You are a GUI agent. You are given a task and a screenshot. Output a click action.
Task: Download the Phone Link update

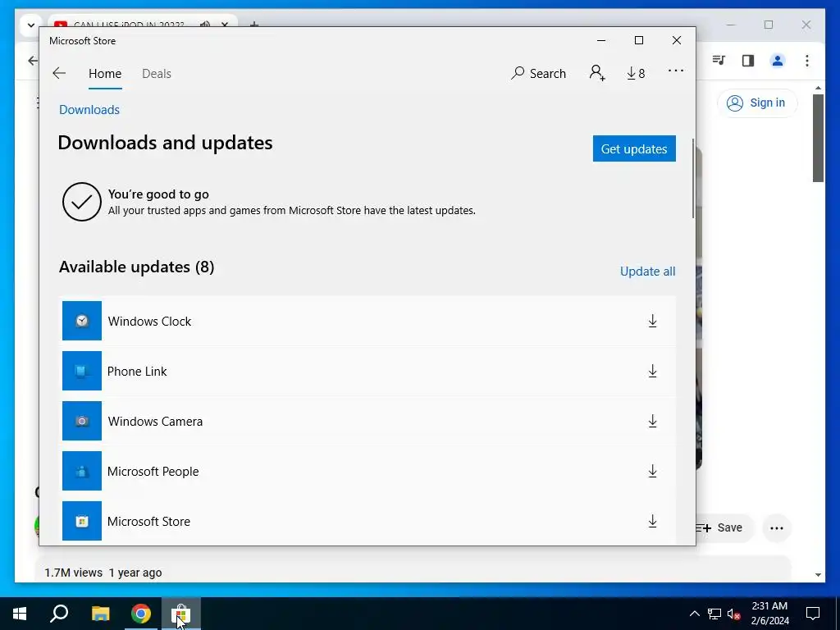pos(652,371)
